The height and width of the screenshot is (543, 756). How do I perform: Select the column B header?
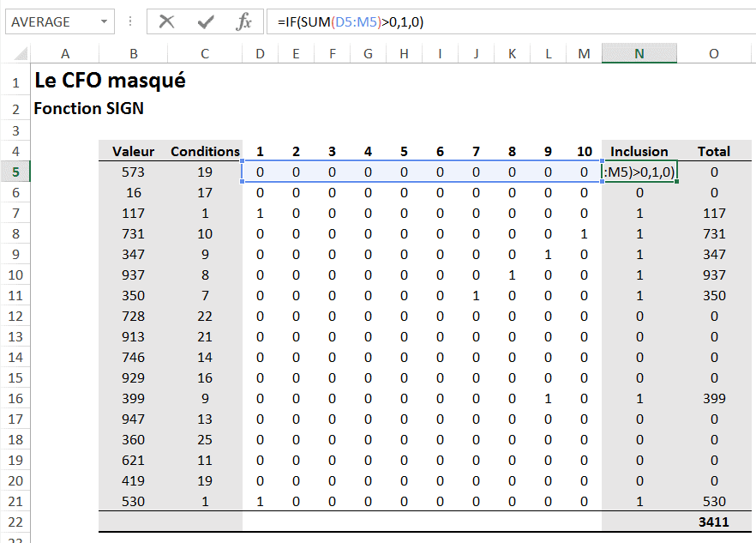pyautogui.click(x=134, y=54)
